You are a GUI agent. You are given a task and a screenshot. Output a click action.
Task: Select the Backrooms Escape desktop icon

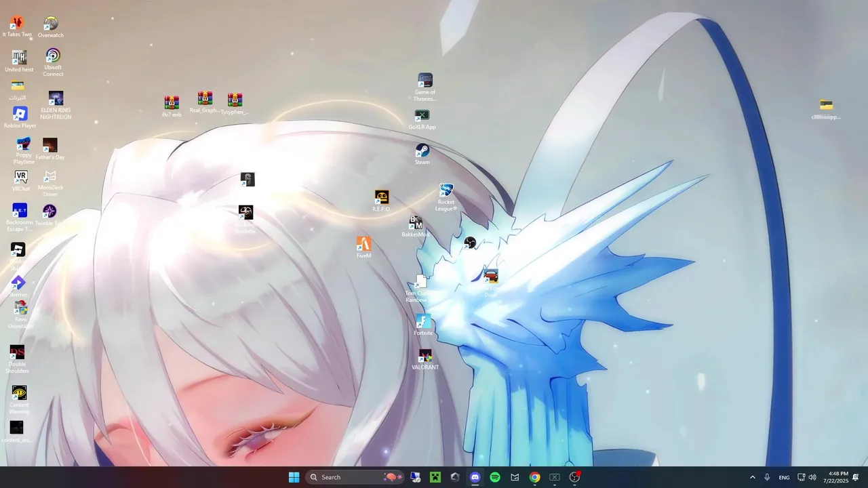[20, 217]
